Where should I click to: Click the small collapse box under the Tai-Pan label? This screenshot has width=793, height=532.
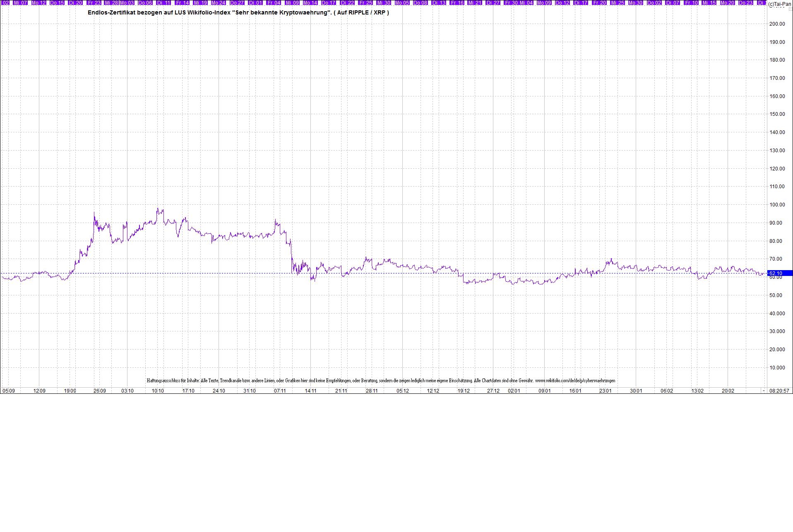point(790,9)
